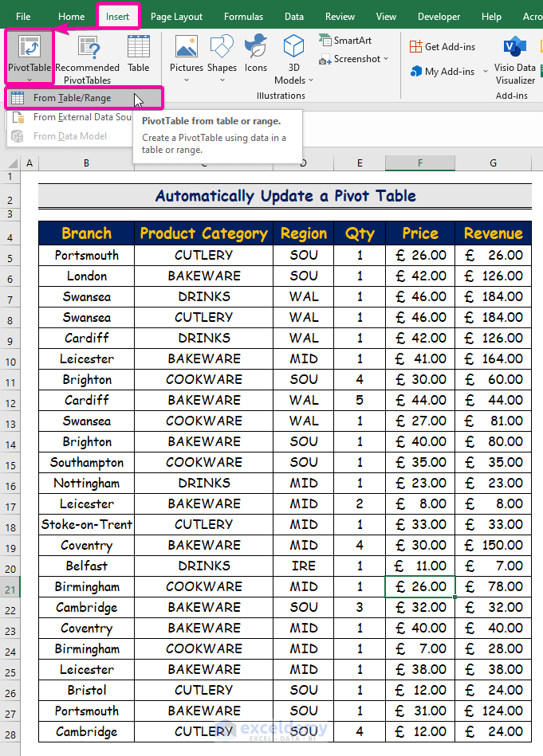The height and width of the screenshot is (756, 543).
Task: Click the Icons button
Action: (x=256, y=54)
